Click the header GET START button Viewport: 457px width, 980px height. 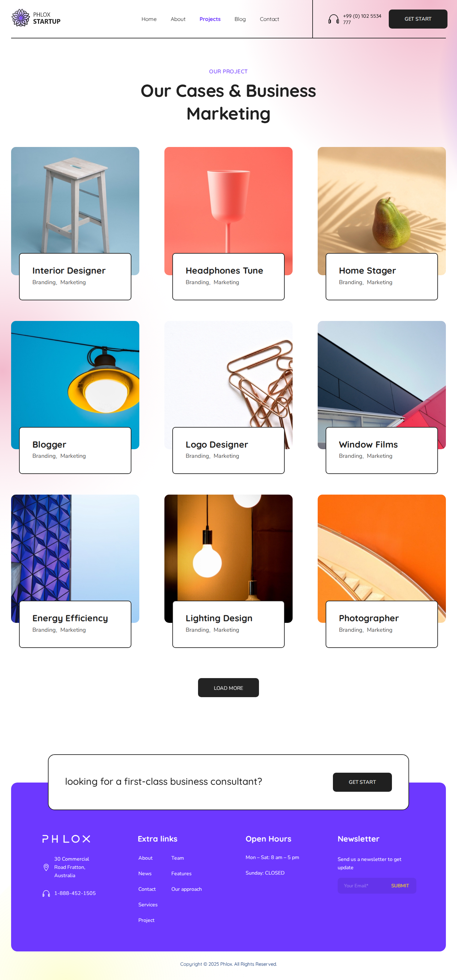(418, 19)
